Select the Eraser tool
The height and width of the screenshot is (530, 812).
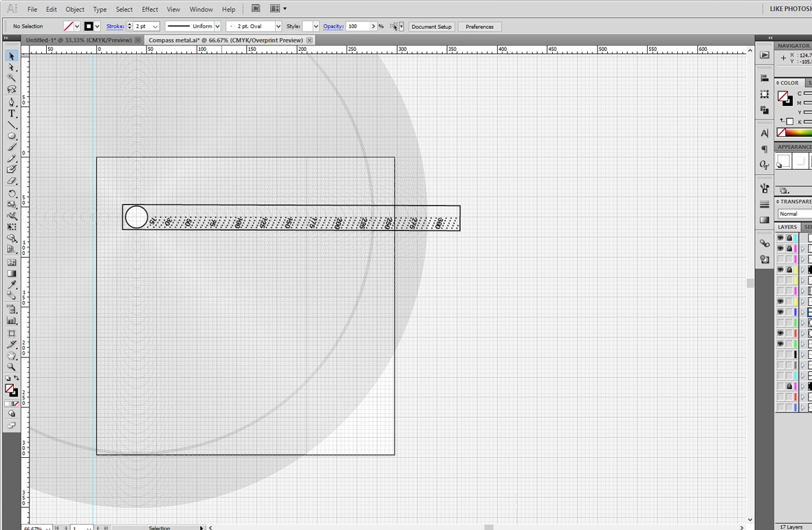12,181
